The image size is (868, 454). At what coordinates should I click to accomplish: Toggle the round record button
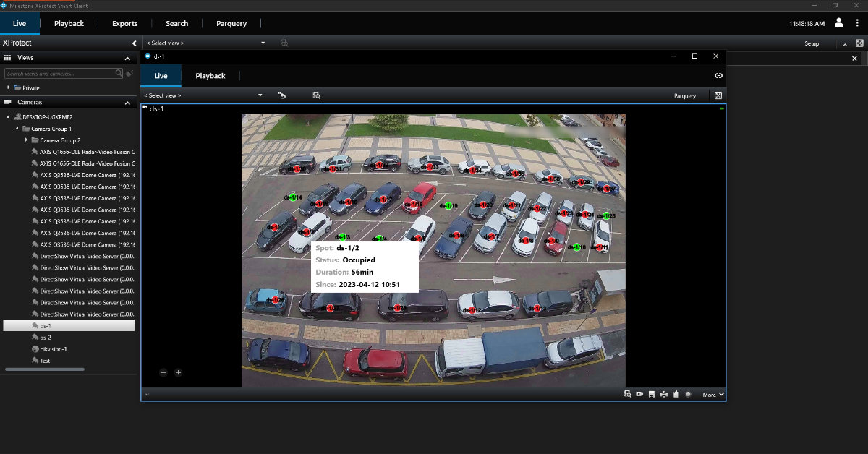point(688,394)
